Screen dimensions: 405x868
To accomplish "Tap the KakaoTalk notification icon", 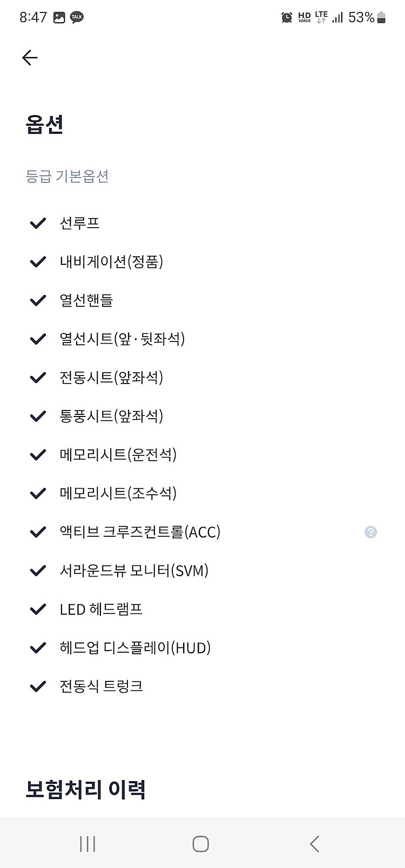I will point(77,18).
